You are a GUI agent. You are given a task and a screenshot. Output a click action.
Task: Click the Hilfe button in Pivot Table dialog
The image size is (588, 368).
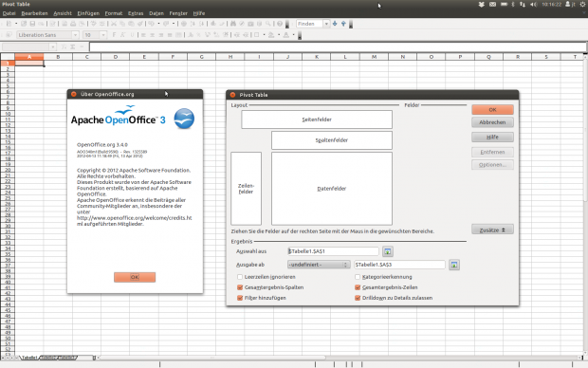492,137
